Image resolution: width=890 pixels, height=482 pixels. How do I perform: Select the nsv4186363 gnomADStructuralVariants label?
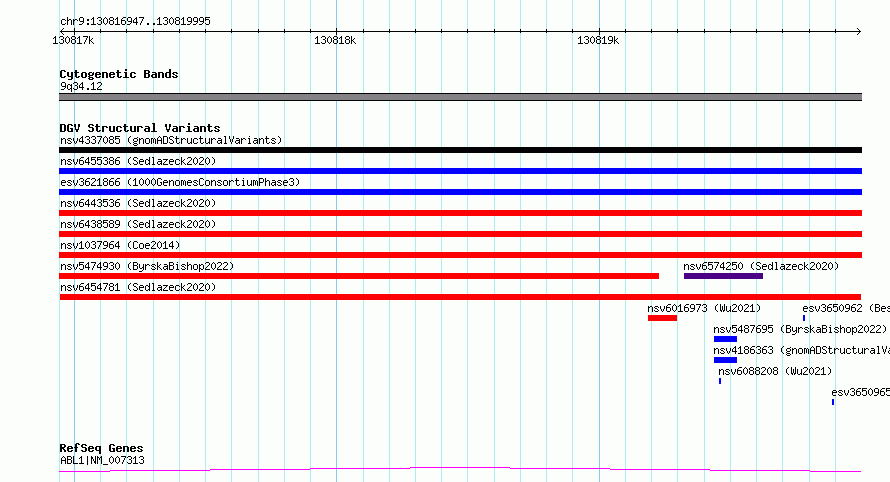pyautogui.click(x=801, y=350)
